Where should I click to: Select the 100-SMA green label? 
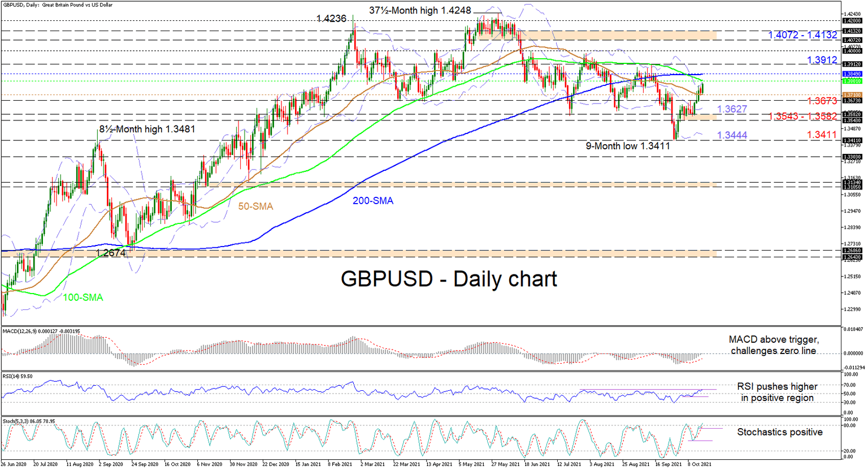(x=83, y=297)
